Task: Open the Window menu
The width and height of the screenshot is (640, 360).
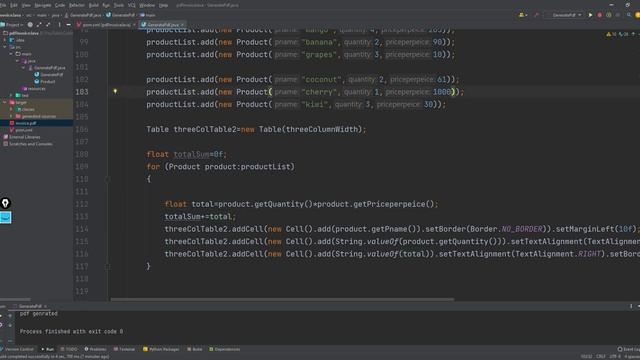Action: (x=147, y=5)
